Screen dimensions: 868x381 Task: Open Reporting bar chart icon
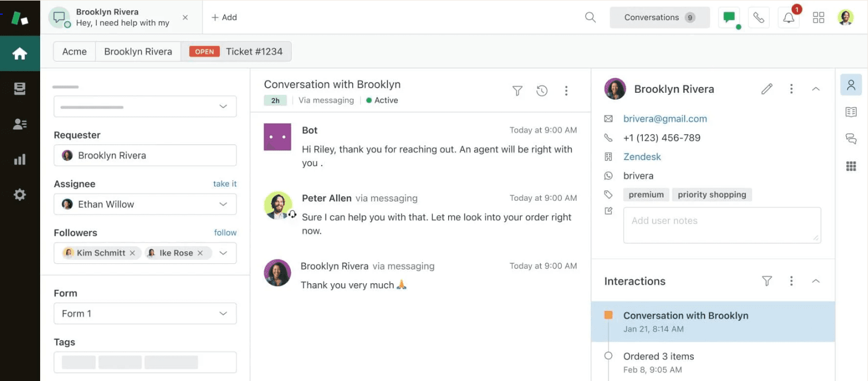[x=20, y=160]
